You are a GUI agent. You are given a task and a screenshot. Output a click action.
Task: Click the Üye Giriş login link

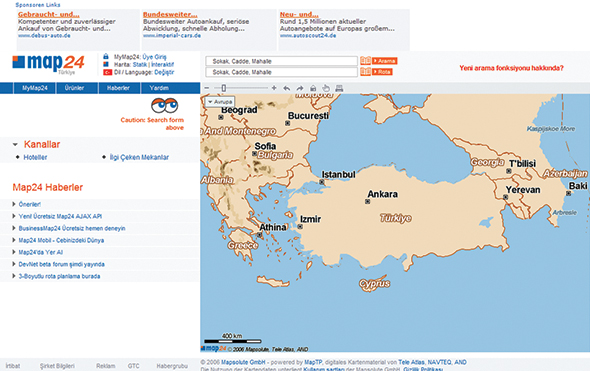[x=154, y=57]
